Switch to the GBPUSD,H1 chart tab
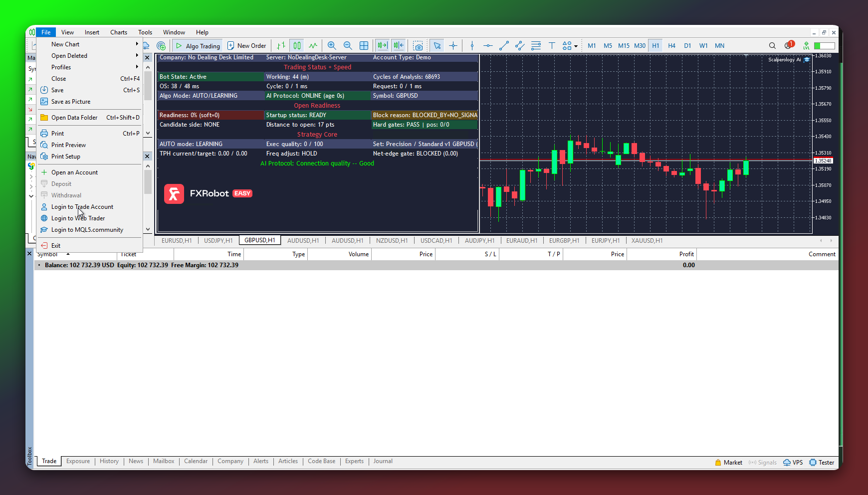Screen dimensions: 868x495 click(259, 240)
